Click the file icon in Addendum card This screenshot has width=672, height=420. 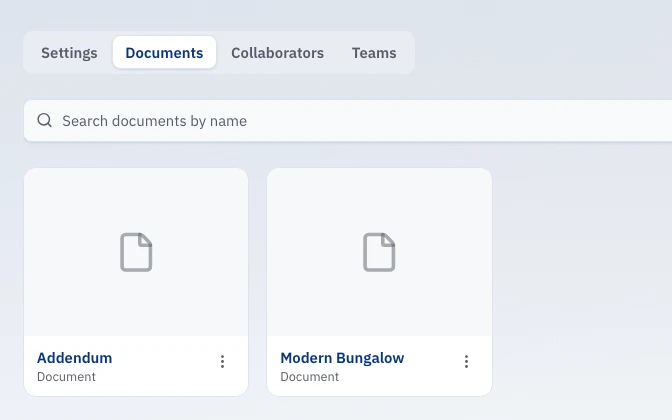(x=136, y=252)
